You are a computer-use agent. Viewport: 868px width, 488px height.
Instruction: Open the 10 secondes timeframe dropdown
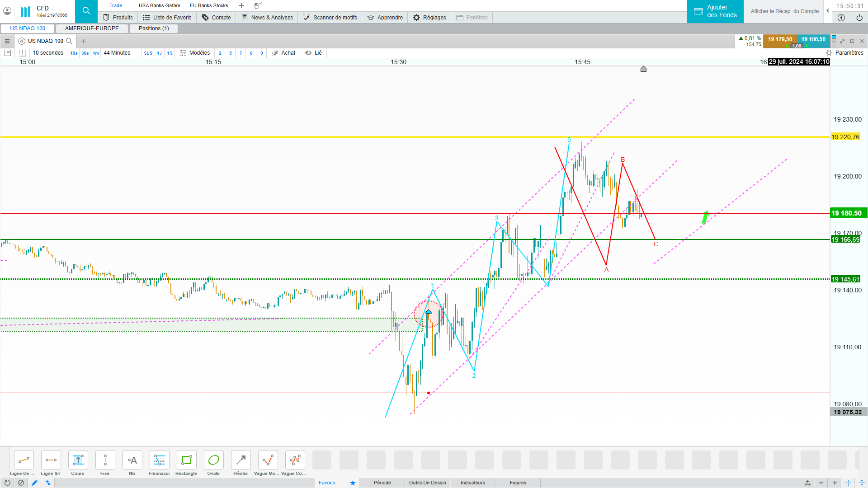pos(48,53)
